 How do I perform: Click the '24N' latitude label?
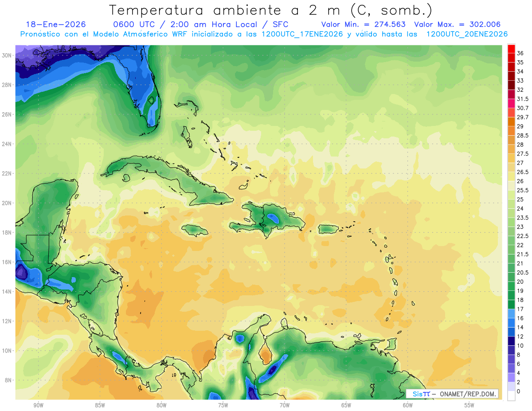pos(7,144)
